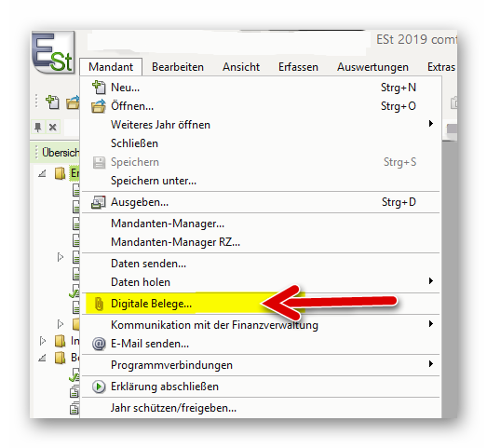Select Daten senden... entry
This screenshot has width=487, height=448.
[x=261, y=264]
